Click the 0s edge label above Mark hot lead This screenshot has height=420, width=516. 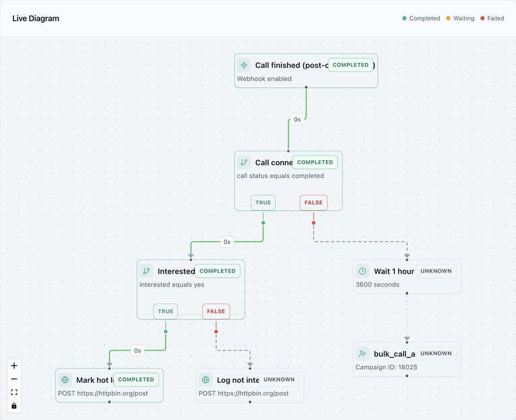(137, 350)
